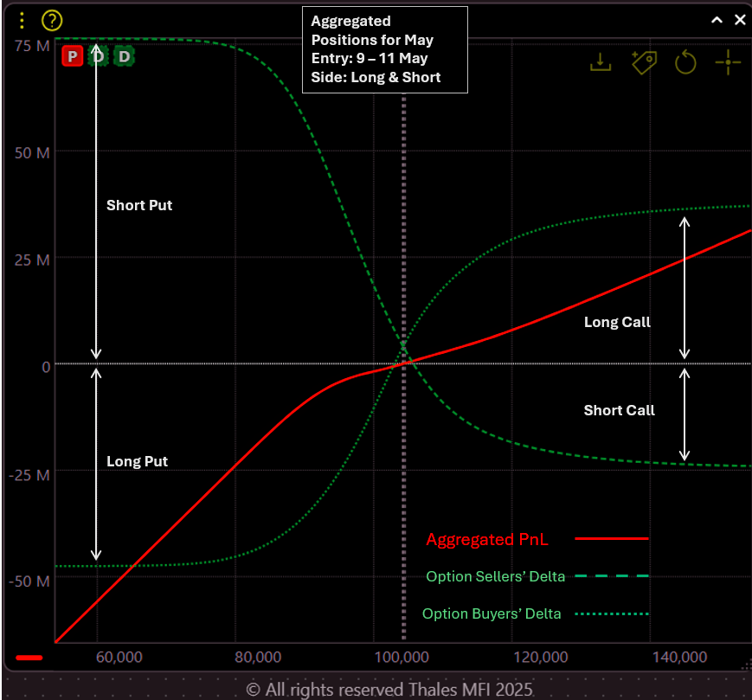This screenshot has height=700, width=752.
Task: Click the -50 M y-axis label
Action: 29,581
